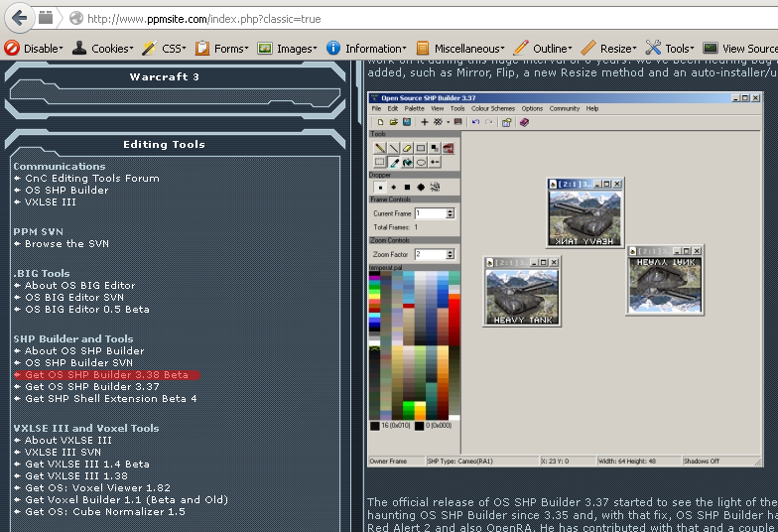Open the Outline dropdown
The height and width of the screenshot is (532, 778).
click(x=543, y=48)
